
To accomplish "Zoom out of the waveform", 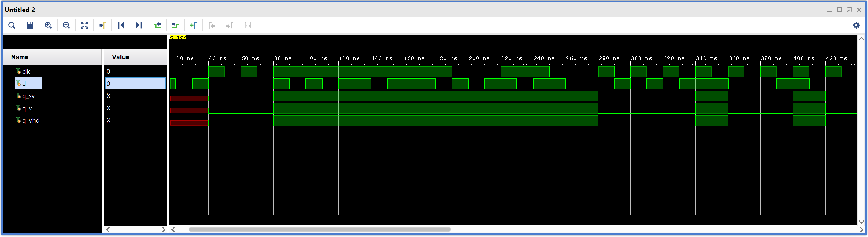I will [66, 25].
